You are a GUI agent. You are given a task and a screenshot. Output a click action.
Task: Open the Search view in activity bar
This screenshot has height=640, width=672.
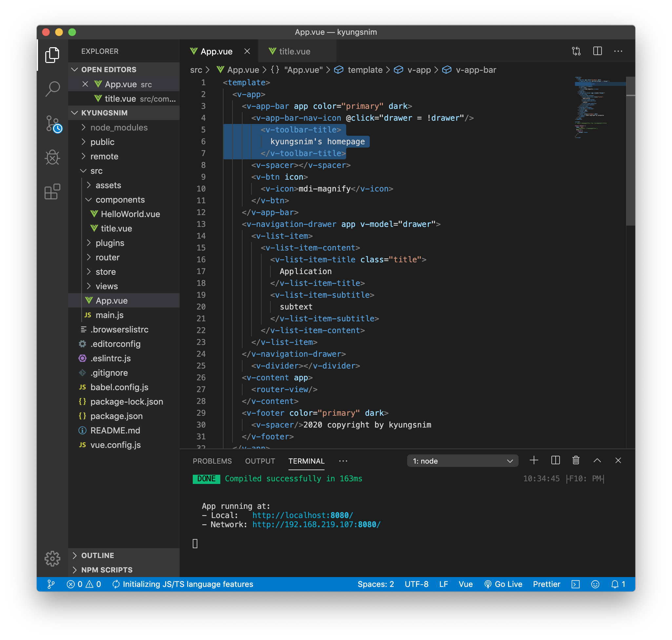[52, 89]
